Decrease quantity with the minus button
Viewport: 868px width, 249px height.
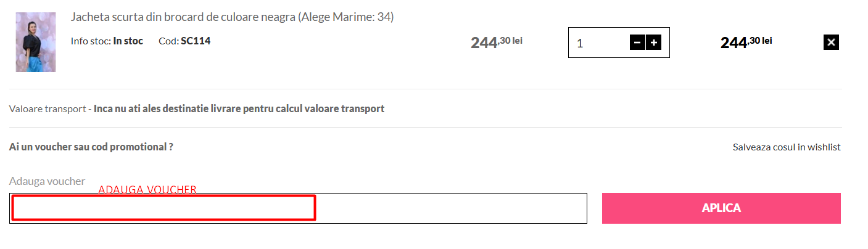coord(637,43)
